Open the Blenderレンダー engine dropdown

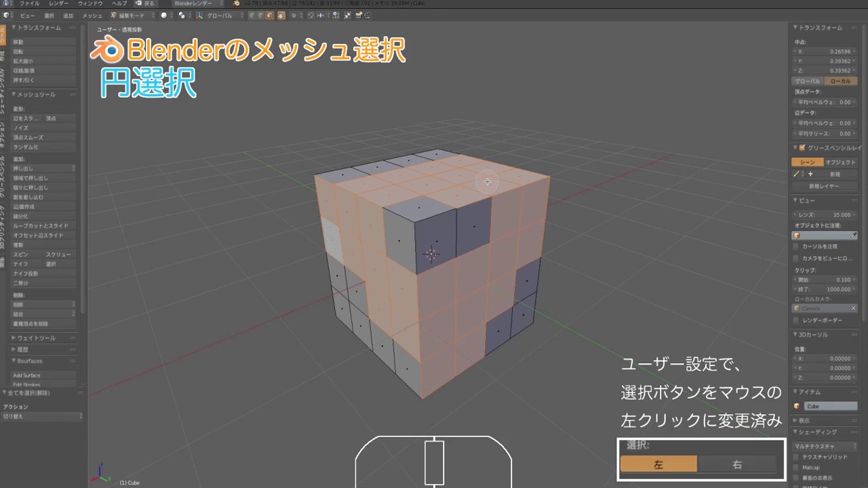pos(197,3)
